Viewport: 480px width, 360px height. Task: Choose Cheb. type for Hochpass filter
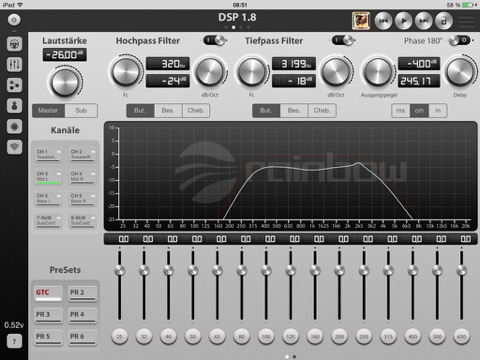point(196,110)
